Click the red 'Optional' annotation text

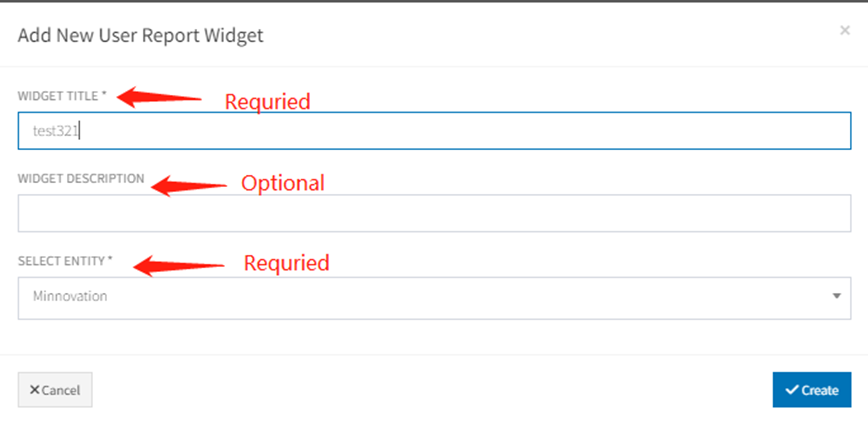click(283, 184)
